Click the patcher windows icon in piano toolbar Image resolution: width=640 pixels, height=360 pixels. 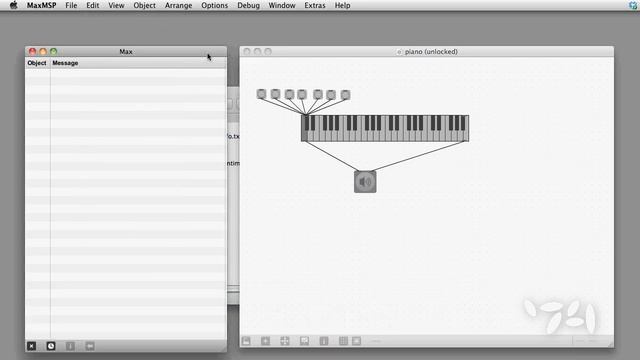coord(285,341)
